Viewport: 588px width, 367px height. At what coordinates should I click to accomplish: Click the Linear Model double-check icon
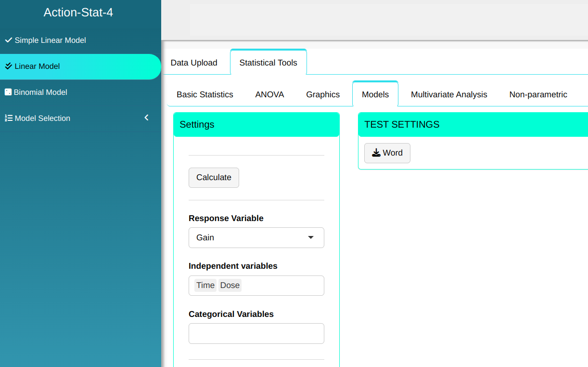click(x=9, y=66)
